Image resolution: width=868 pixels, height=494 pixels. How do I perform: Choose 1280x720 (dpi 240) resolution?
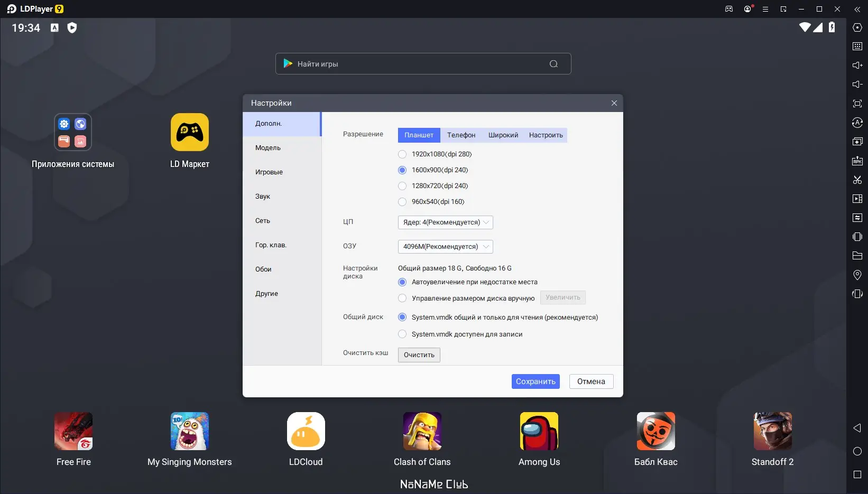402,186
